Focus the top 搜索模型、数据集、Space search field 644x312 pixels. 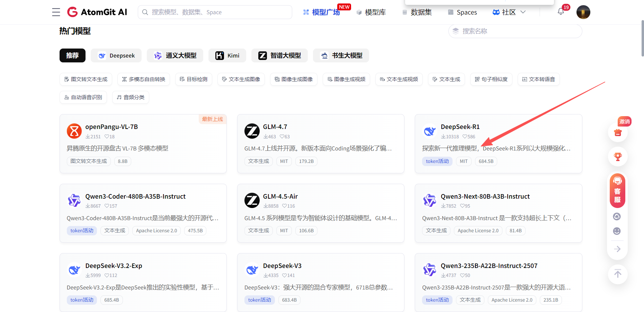coord(215,12)
